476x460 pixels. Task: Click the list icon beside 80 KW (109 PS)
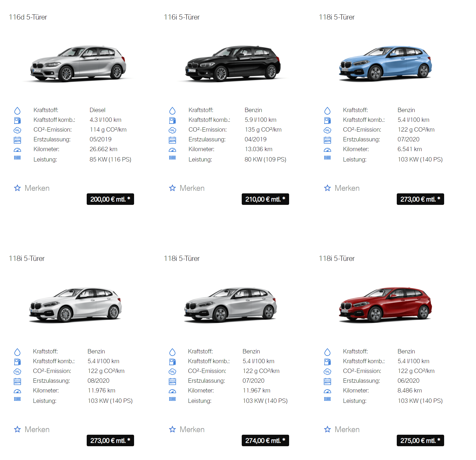click(x=172, y=157)
